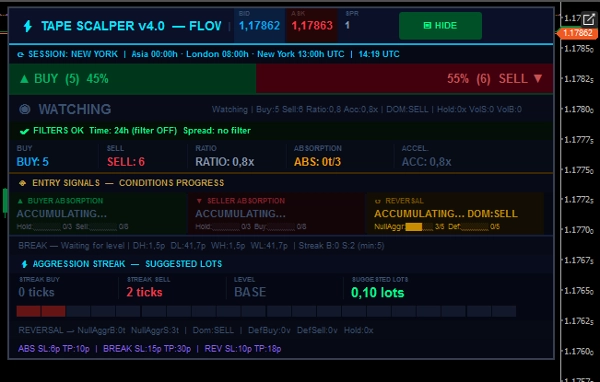The width and height of the screenshot is (600, 382).
Task: Click the diamond icon beside ENTRY SIGNALS
Action: (23, 183)
